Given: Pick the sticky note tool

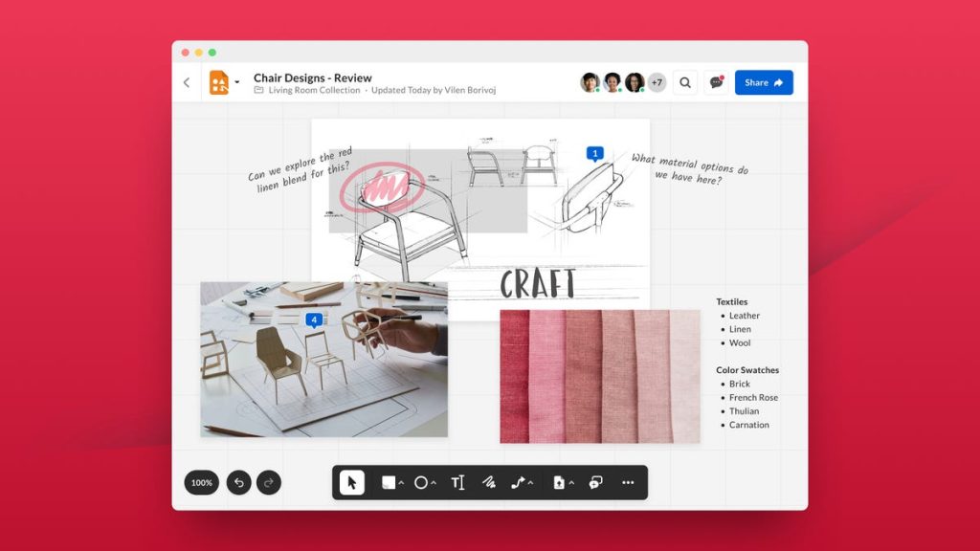Looking at the screenshot, I should [x=388, y=483].
